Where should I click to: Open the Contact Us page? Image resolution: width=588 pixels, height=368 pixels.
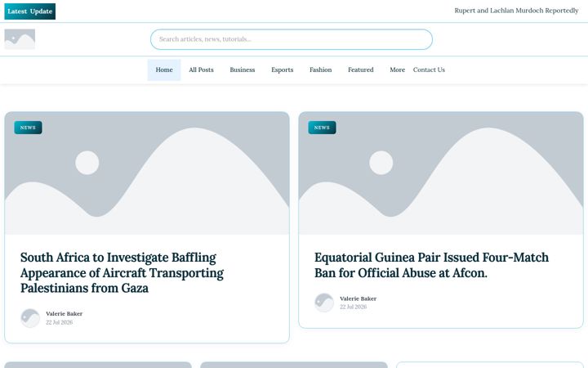pos(429,70)
